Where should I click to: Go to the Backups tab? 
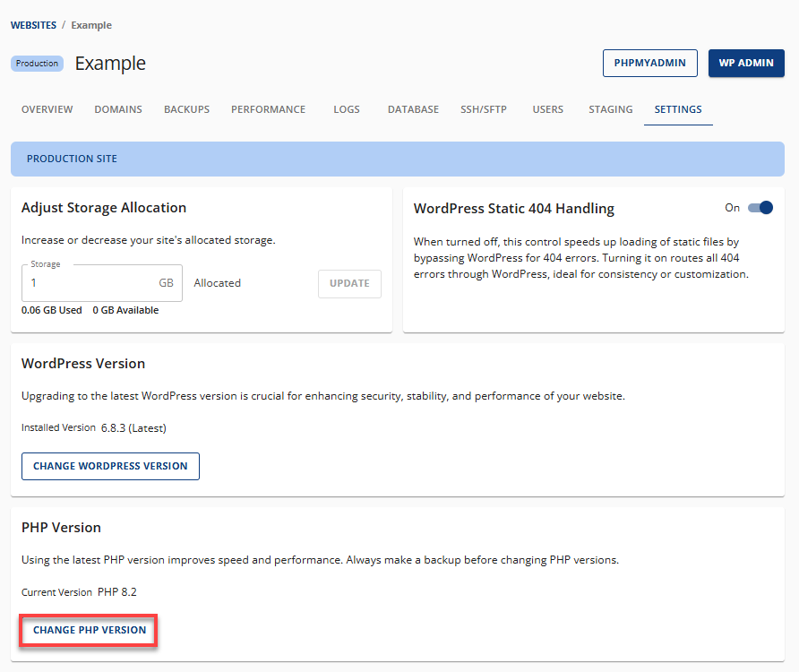pyautogui.click(x=186, y=109)
